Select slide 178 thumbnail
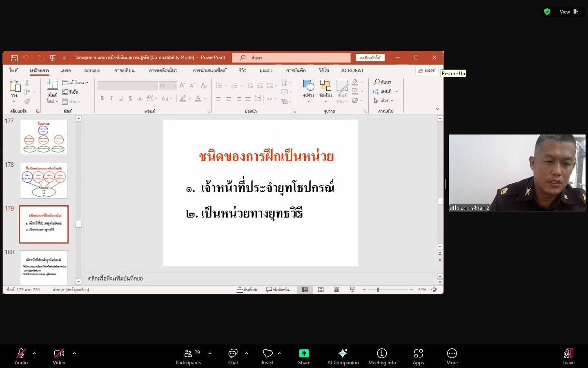Image resolution: width=588 pixels, height=368 pixels. tap(44, 180)
